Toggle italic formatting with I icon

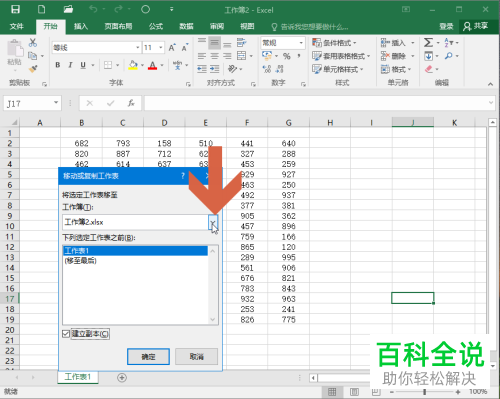(70, 65)
